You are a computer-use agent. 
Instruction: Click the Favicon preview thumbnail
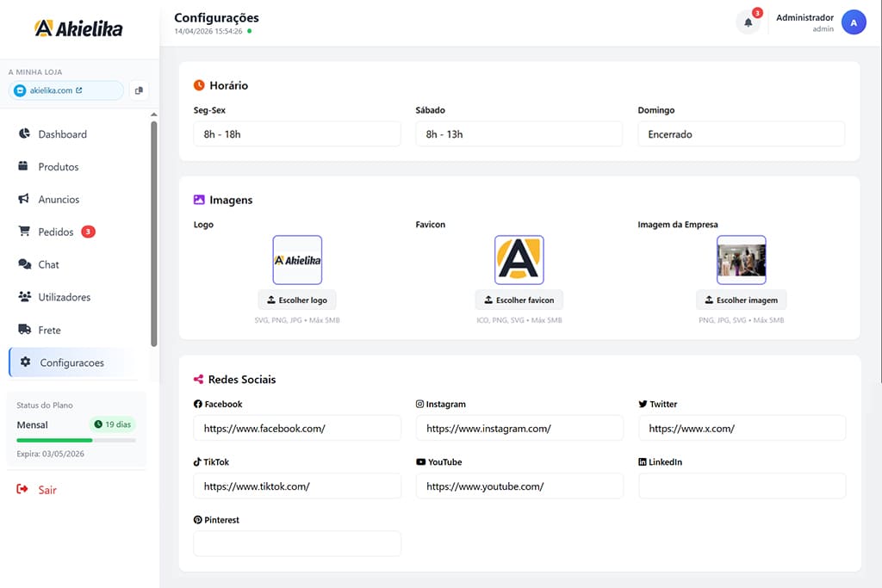(519, 260)
